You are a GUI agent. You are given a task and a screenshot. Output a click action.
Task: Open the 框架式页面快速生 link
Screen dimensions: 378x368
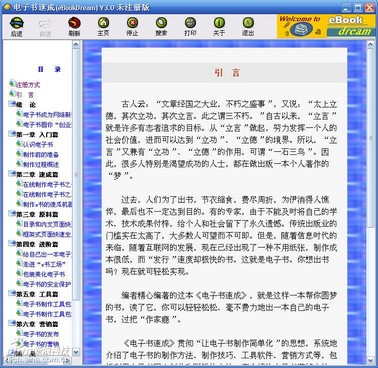[47, 234]
